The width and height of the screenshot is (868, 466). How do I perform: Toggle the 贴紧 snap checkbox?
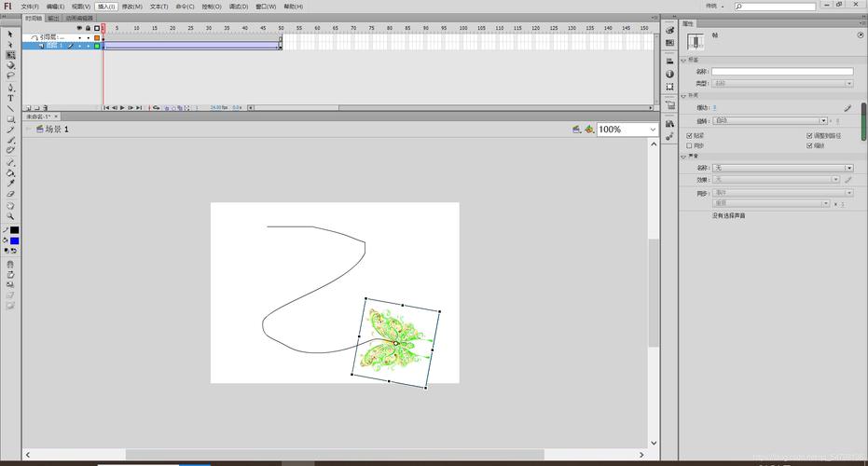click(x=689, y=135)
